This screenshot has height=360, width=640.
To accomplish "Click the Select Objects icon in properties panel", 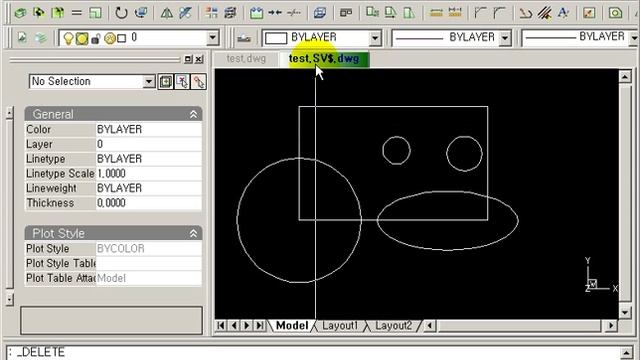I will pyautogui.click(x=182, y=82).
